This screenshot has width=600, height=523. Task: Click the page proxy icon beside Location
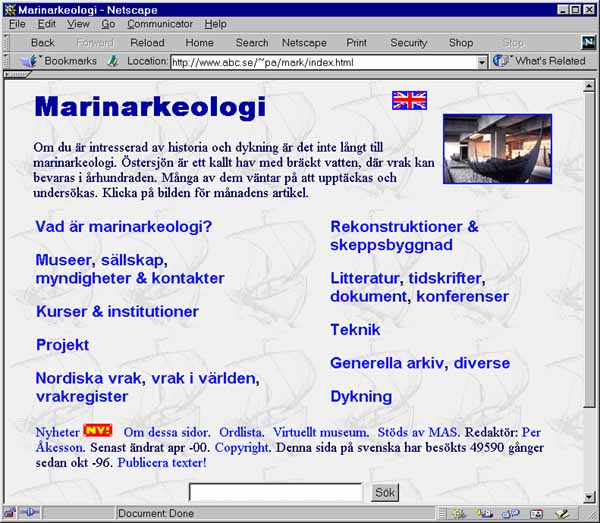113,61
